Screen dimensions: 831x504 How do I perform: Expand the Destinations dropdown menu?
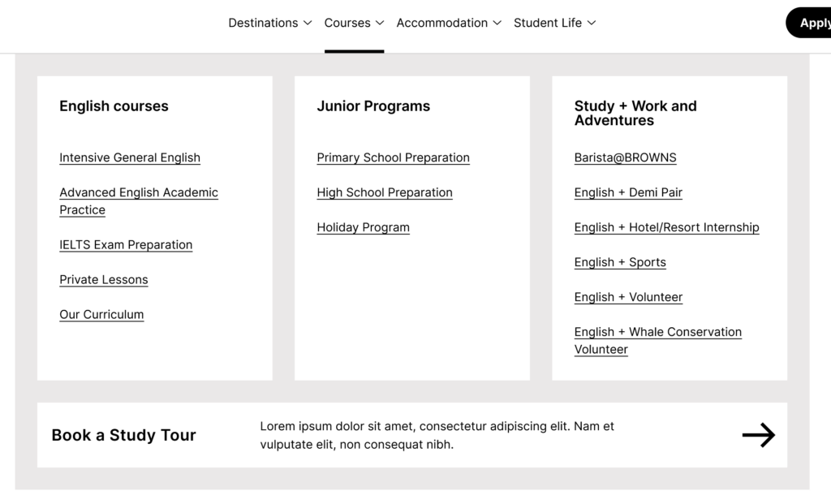(269, 23)
